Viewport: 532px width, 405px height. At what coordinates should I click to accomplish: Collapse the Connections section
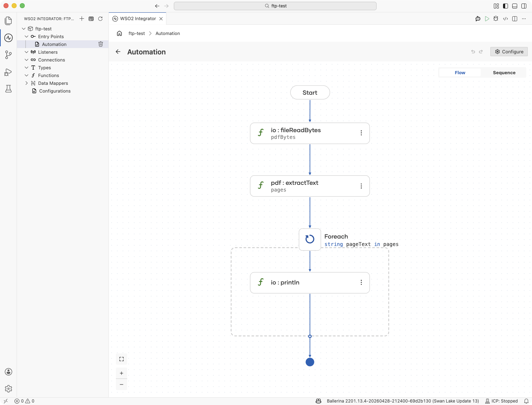26,60
